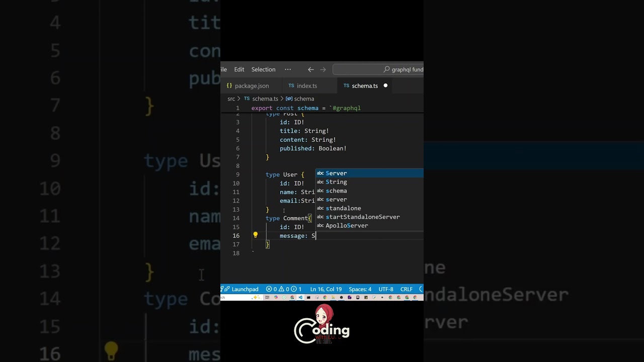Open the lightbulb code actions
This screenshot has height=362, width=644.
point(255,235)
